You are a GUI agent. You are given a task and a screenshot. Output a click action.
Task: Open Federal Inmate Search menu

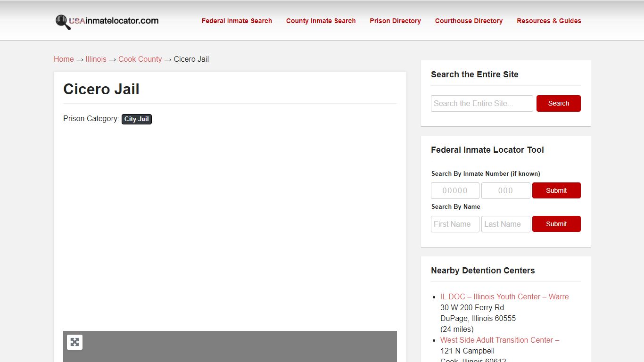[237, 21]
